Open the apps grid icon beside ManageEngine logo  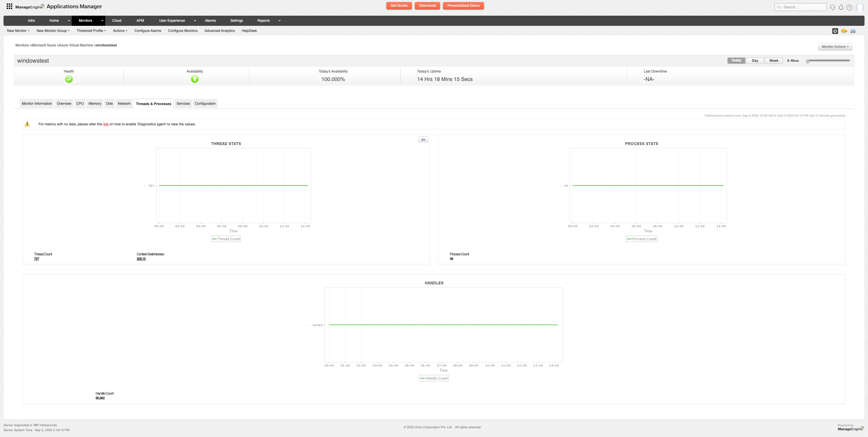click(x=9, y=6)
